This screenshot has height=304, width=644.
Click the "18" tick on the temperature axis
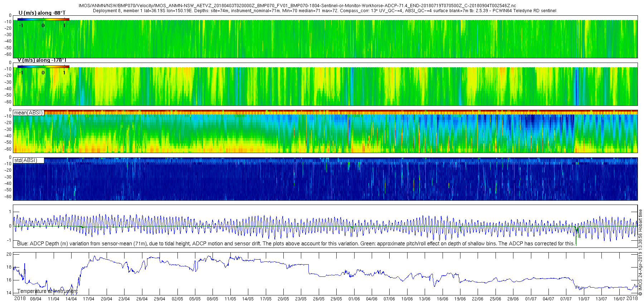click(9, 267)
